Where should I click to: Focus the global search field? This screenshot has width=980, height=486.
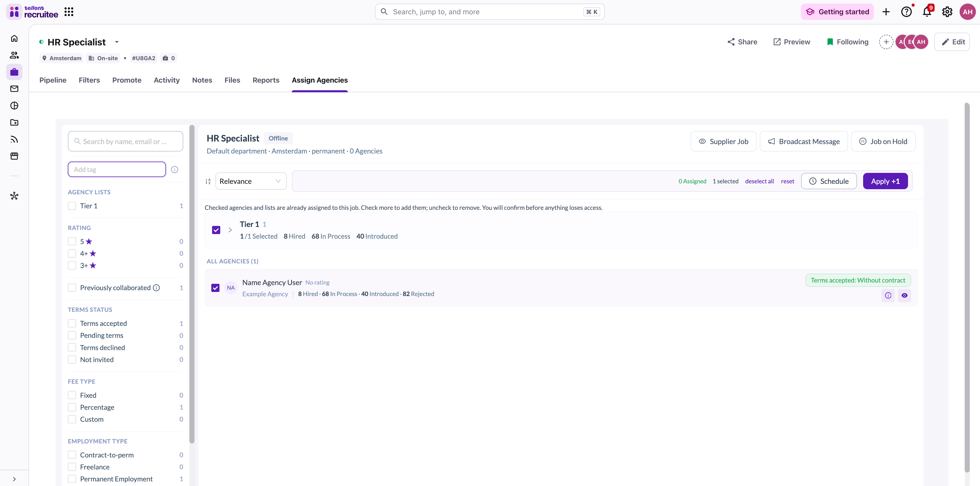pyautogui.click(x=490, y=12)
